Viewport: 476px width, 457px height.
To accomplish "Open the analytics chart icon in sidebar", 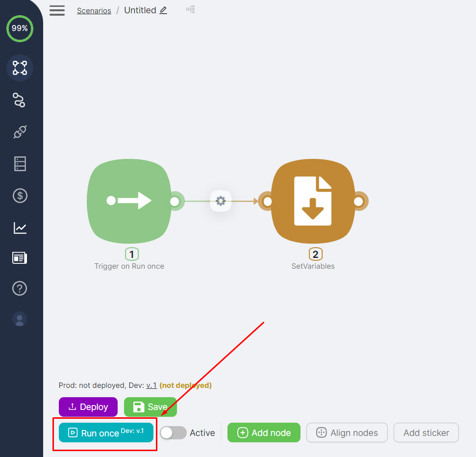I will tap(20, 228).
